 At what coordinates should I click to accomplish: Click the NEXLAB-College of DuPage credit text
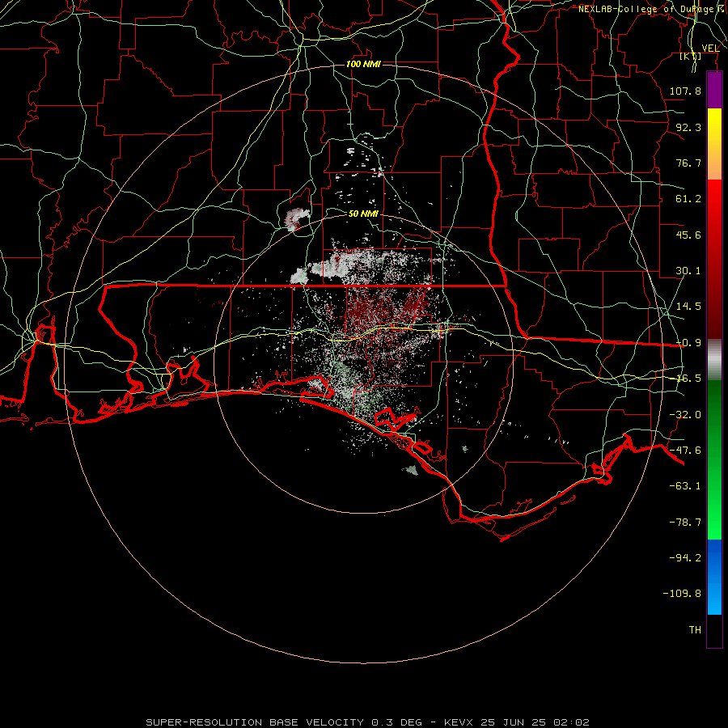point(653,9)
